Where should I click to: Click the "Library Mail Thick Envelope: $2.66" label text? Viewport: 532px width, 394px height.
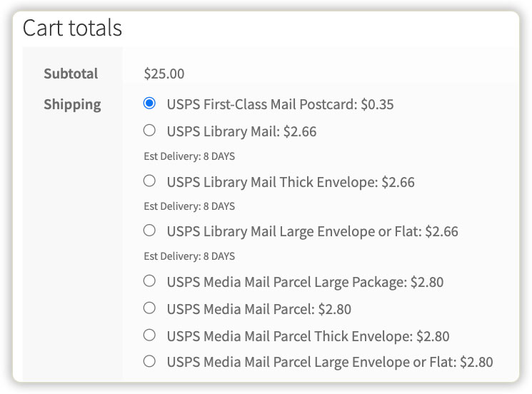click(291, 182)
